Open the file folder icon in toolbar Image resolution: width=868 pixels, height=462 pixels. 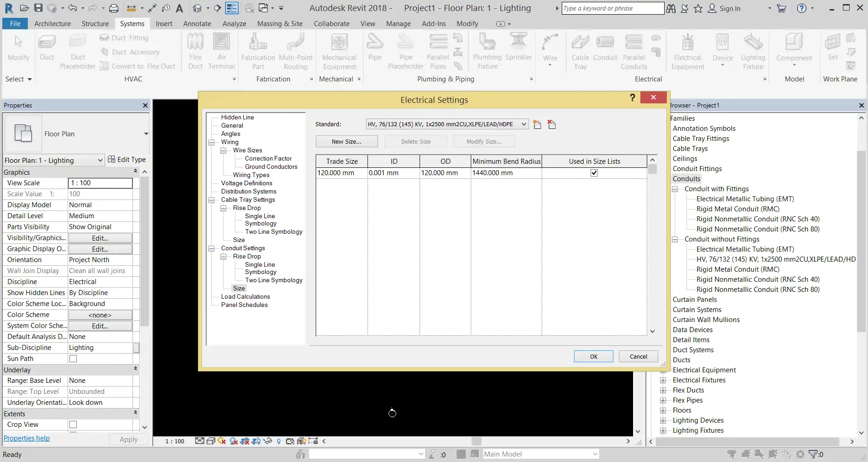25,8
